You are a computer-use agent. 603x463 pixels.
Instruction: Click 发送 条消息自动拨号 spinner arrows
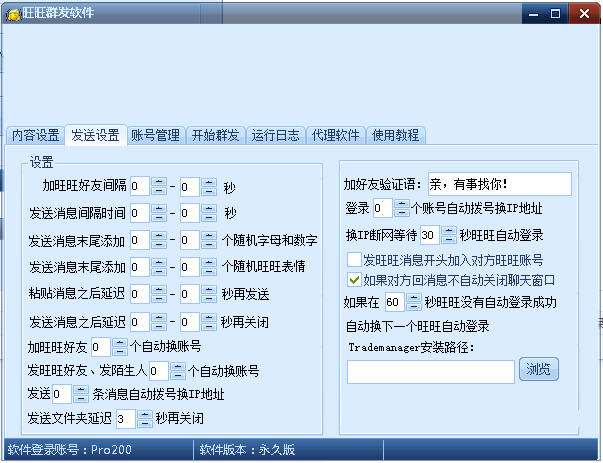[x=81, y=394]
